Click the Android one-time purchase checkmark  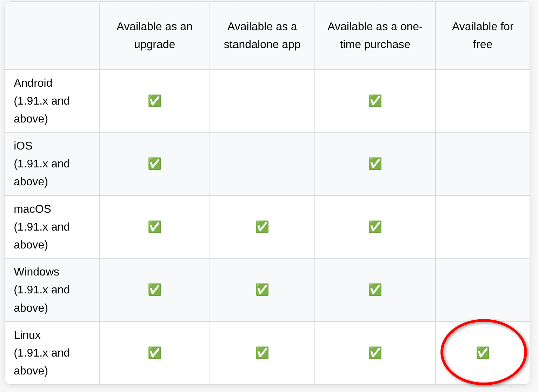click(x=375, y=101)
